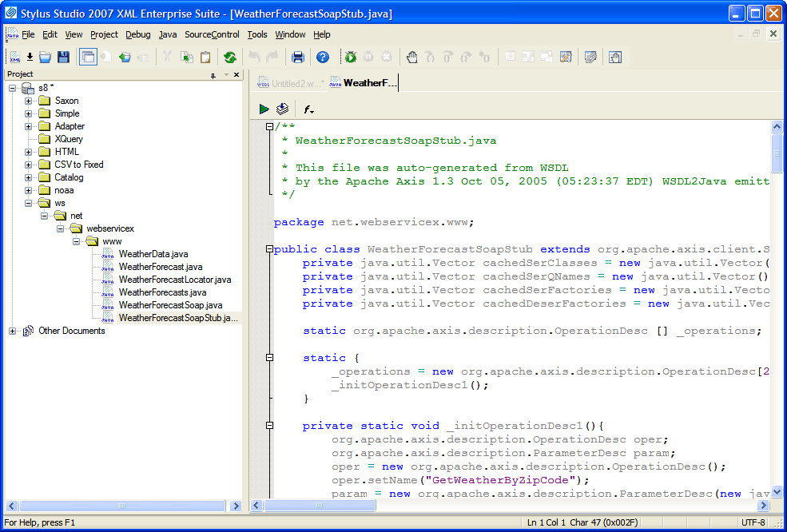
Task: Open the f function list dropdown
Action: click(x=308, y=109)
